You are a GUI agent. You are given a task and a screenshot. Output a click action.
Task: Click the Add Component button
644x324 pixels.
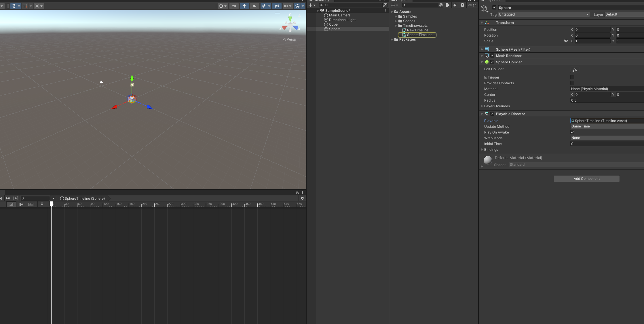pos(586,179)
